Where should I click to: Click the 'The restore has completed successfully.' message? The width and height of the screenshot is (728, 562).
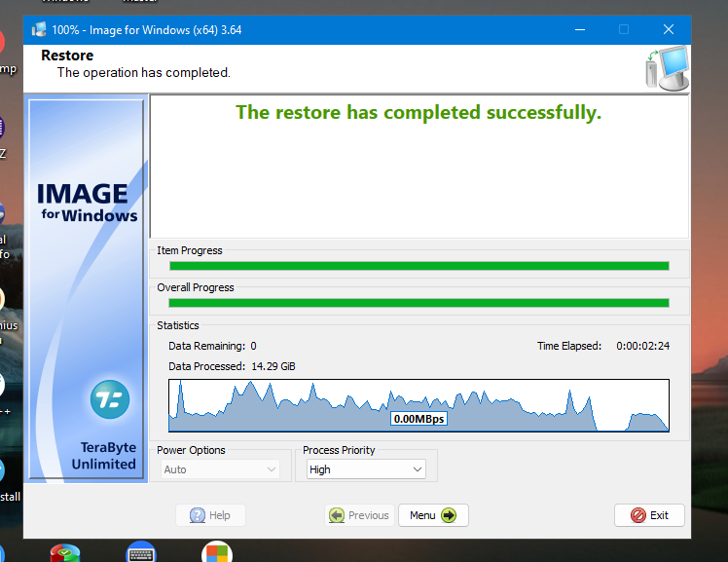(419, 112)
